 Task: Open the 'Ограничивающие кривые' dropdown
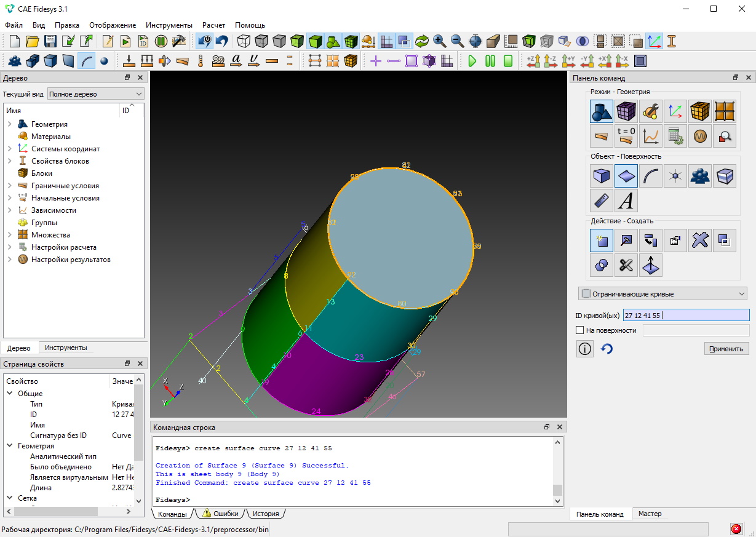point(663,293)
